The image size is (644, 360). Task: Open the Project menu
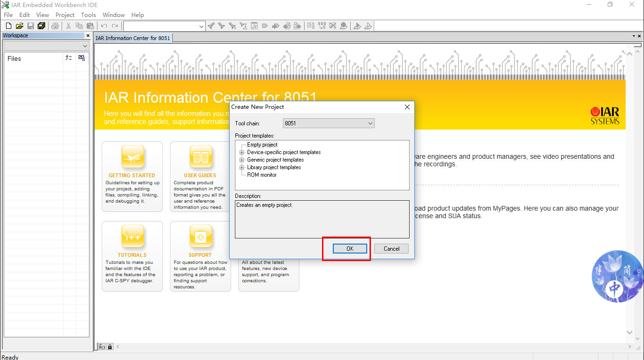(x=65, y=15)
